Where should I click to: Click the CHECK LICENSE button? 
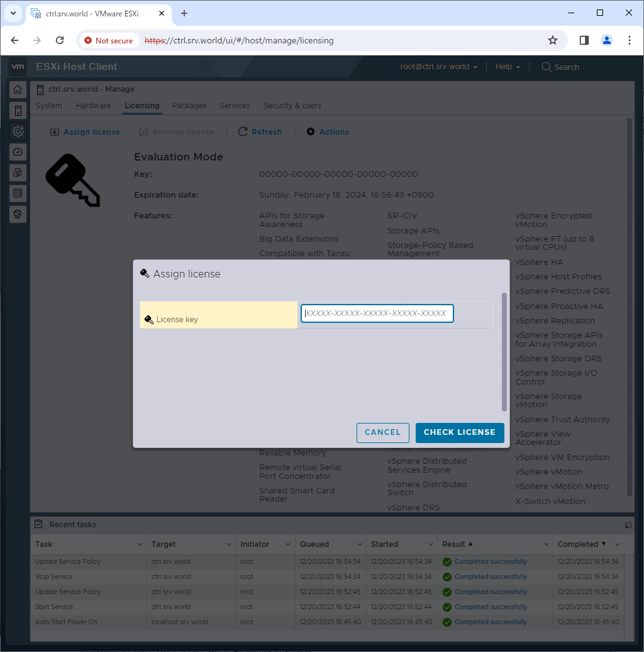tap(460, 432)
